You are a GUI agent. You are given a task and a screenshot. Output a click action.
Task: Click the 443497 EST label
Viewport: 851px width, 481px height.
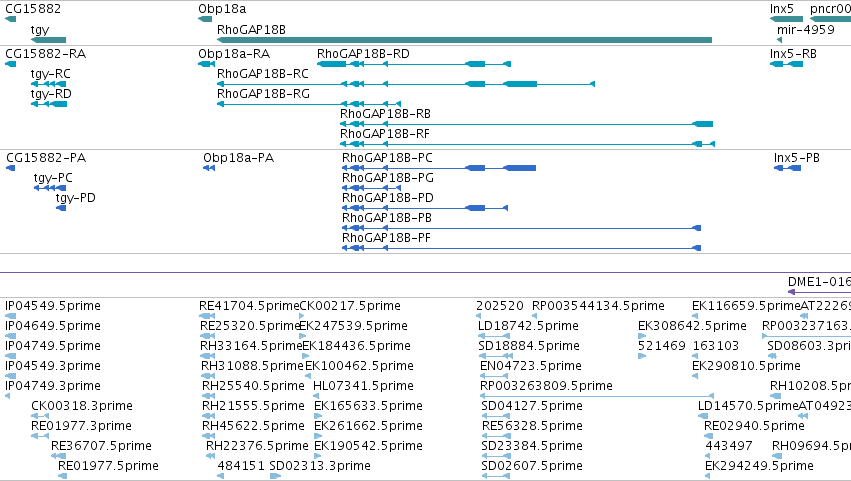click(729, 446)
